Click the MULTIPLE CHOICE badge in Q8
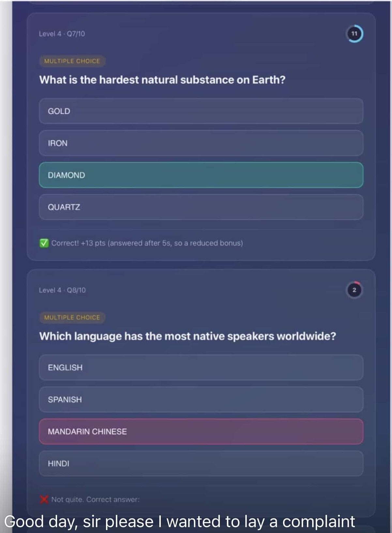This screenshot has width=392, height=533. (72, 317)
